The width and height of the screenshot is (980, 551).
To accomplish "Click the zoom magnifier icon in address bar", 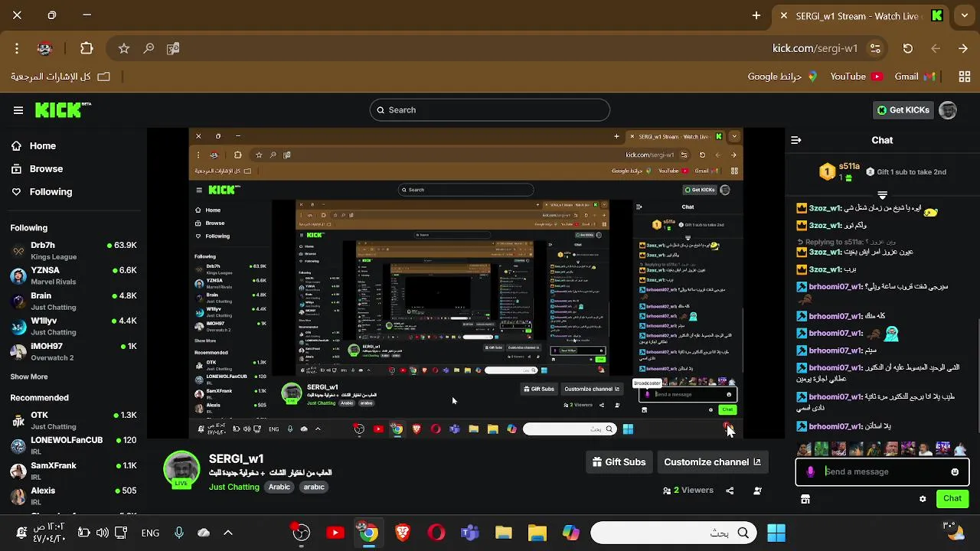I will (x=149, y=48).
